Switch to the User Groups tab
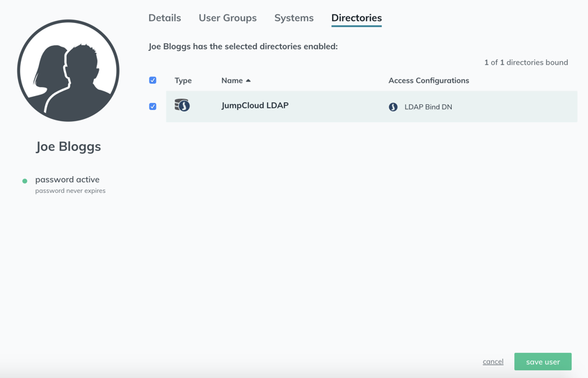 228,18
